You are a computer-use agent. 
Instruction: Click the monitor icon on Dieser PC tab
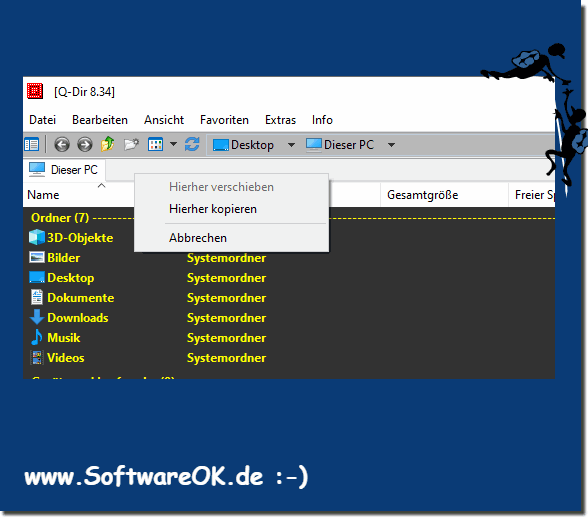point(37,170)
